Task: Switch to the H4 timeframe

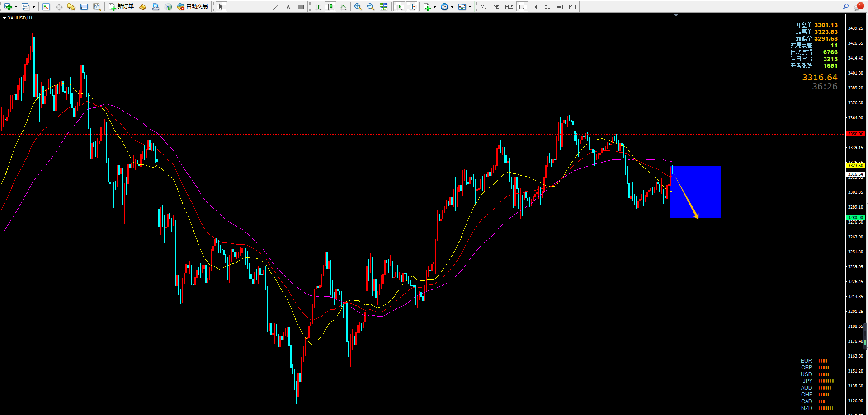Action: (x=534, y=7)
